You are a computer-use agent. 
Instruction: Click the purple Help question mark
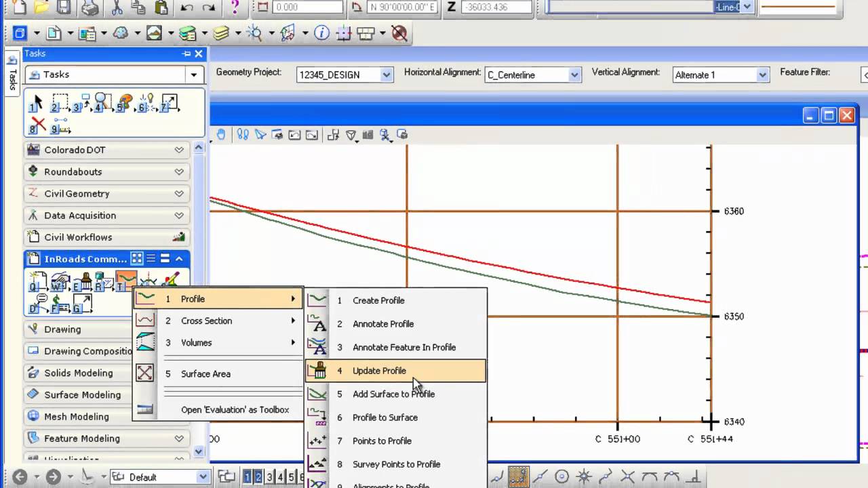tap(235, 7)
